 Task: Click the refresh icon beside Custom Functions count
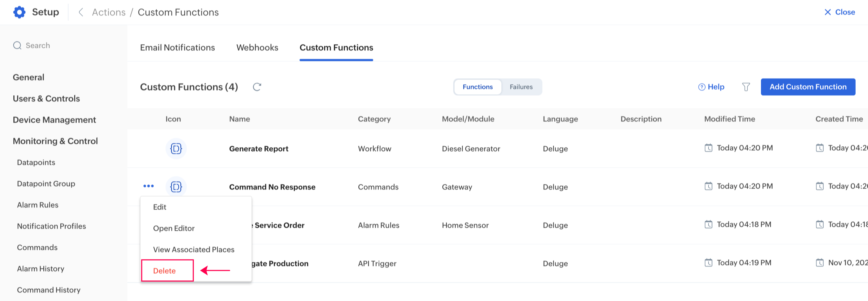(257, 87)
